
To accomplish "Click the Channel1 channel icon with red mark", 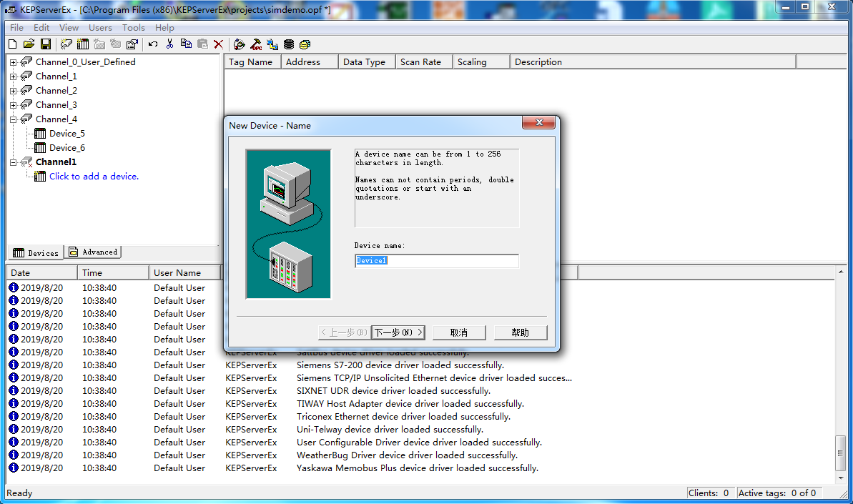I will click(26, 162).
